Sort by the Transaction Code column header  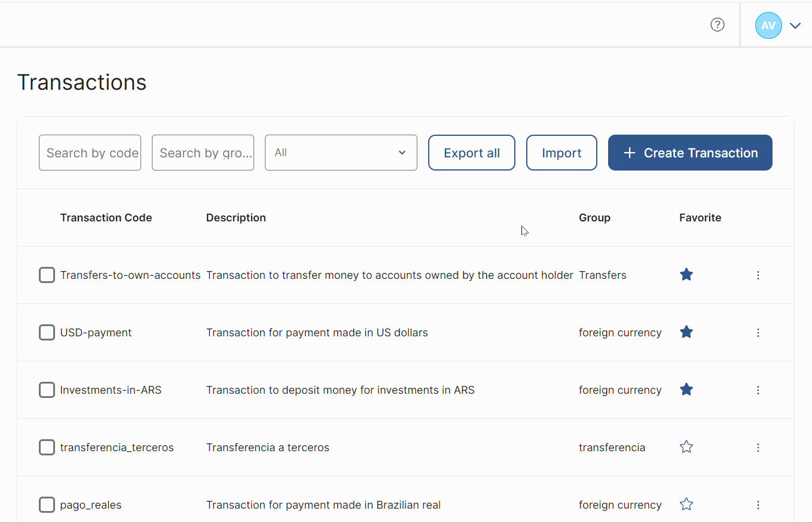[106, 217]
